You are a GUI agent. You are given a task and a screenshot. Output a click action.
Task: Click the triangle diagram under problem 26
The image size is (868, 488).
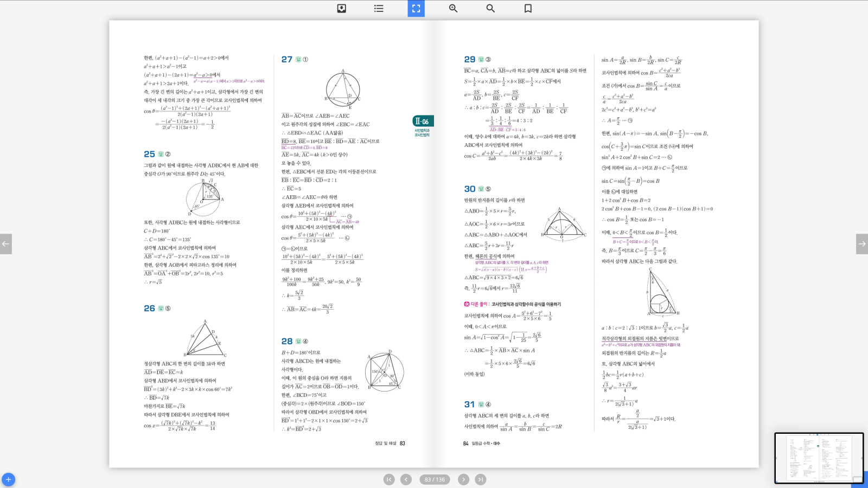pyautogui.click(x=204, y=338)
